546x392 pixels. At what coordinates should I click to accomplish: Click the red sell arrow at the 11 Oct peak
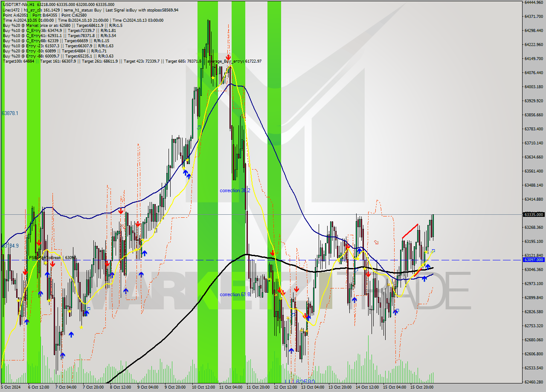coord(229,57)
